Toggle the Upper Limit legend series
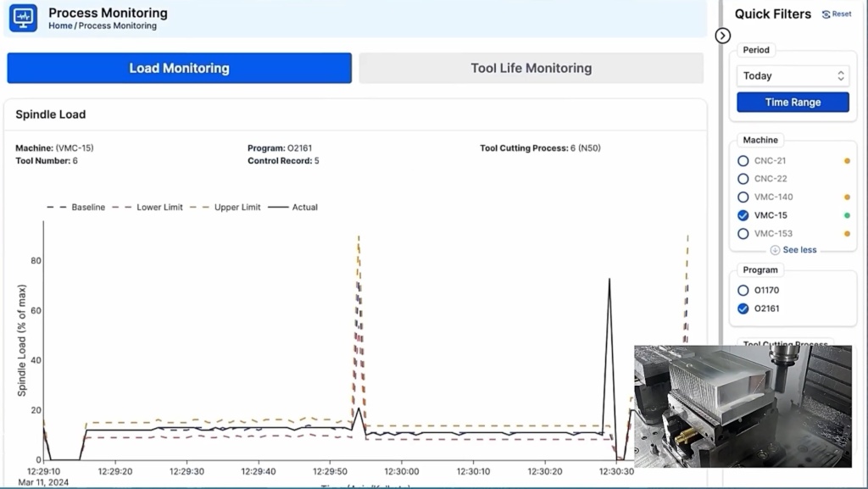This screenshot has height=489, width=868. coord(225,207)
